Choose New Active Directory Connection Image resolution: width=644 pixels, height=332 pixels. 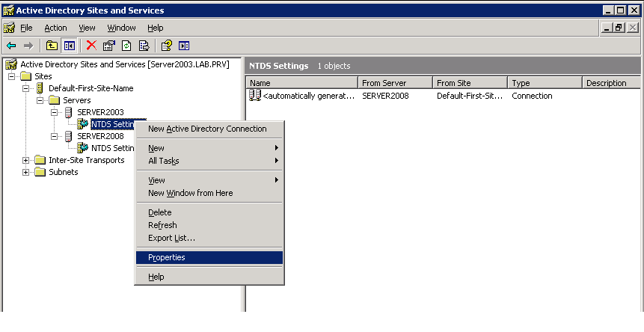click(x=209, y=129)
